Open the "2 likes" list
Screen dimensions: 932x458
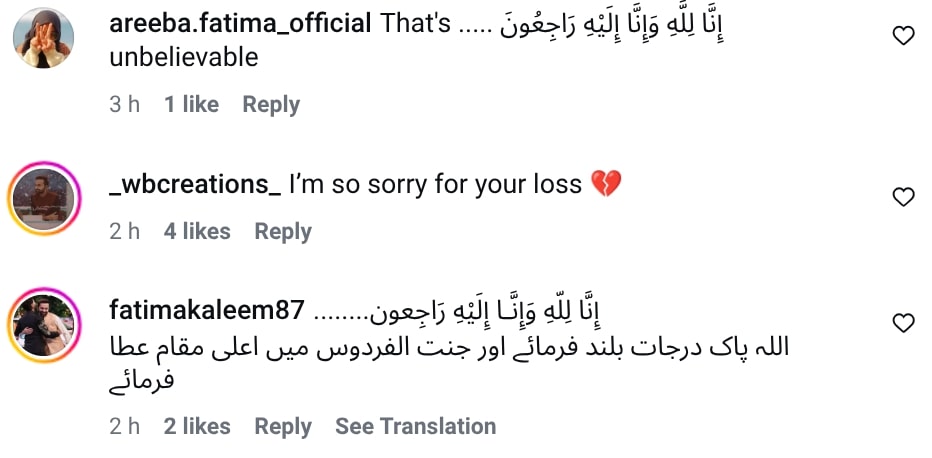197,427
